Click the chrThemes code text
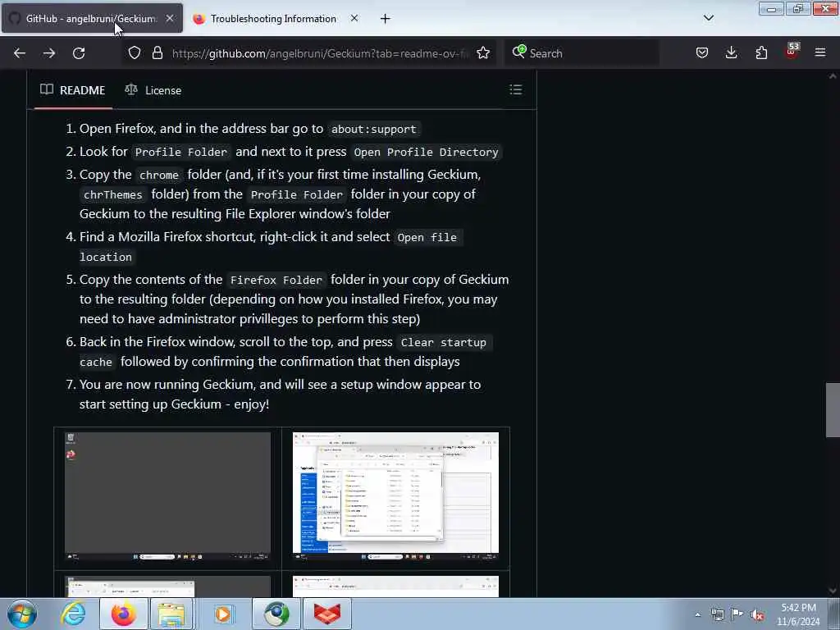The image size is (840, 630). (x=112, y=194)
